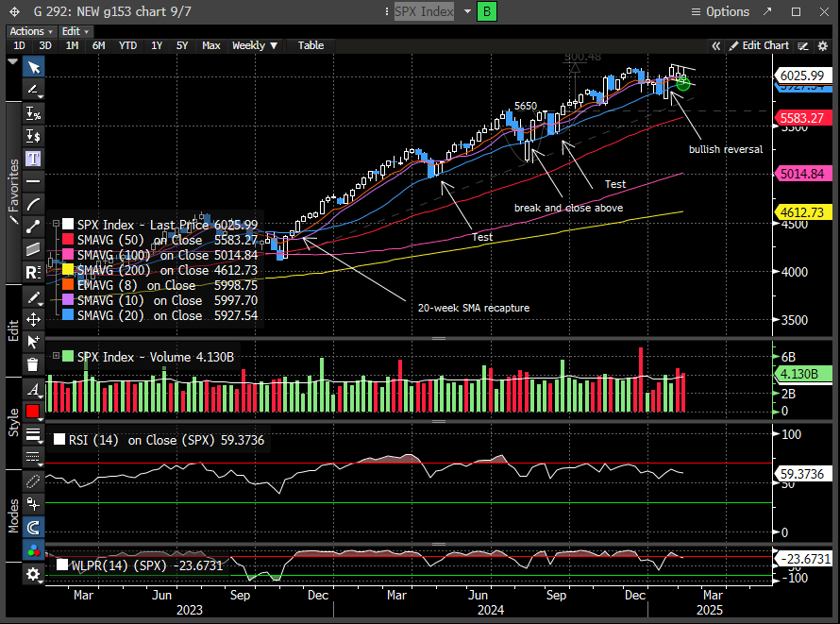Select the trend line segment tool
The image size is (840, 624).
33,227
